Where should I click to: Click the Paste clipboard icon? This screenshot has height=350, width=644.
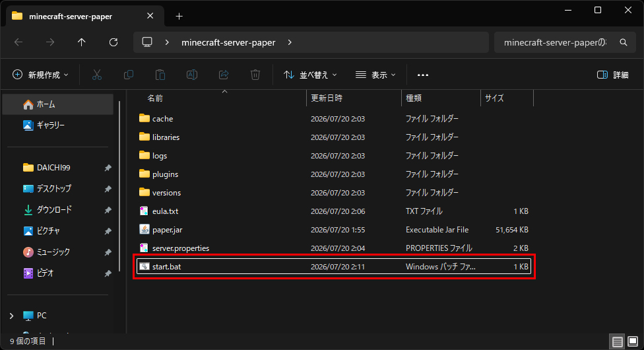coord(160,75)
